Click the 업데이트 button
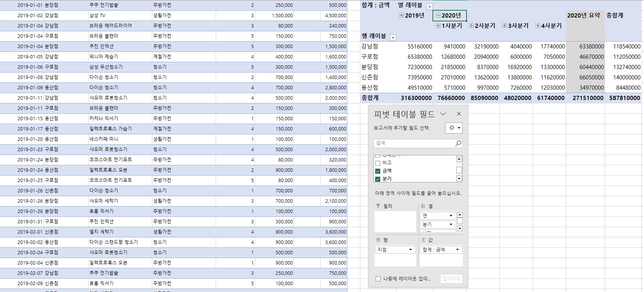The image size is (644, 292). tap(451, 279)
